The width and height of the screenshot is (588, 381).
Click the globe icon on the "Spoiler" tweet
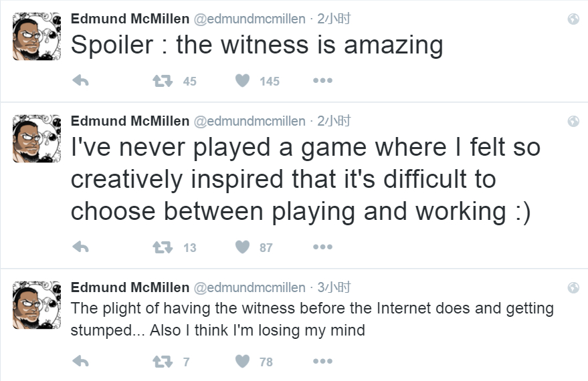(573, 19)
